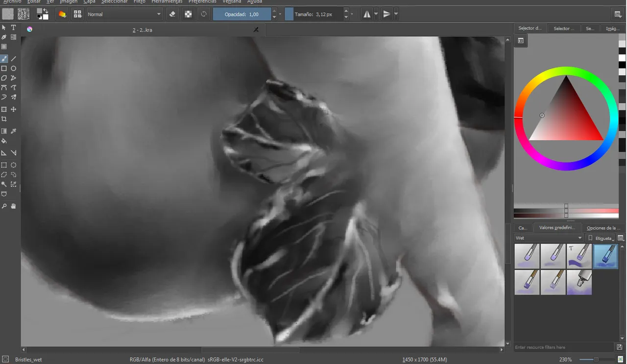The height and width of the screenshot is (364, 627).
Task: Toggle preserve alpha
Action: (x=188, y=14)
